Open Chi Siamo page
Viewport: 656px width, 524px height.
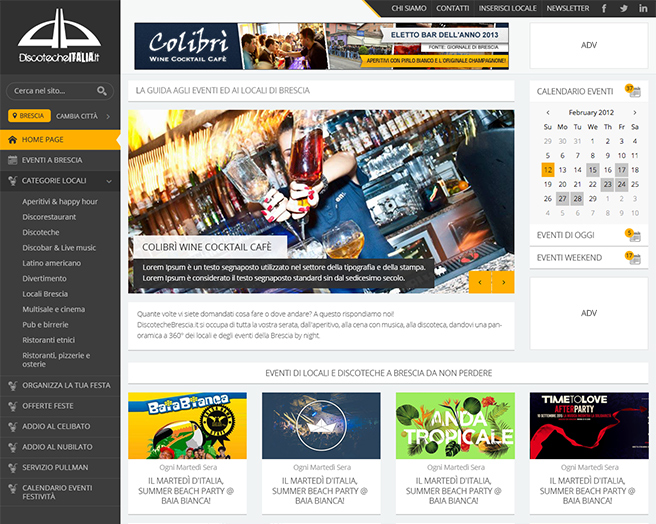[409, 8]
